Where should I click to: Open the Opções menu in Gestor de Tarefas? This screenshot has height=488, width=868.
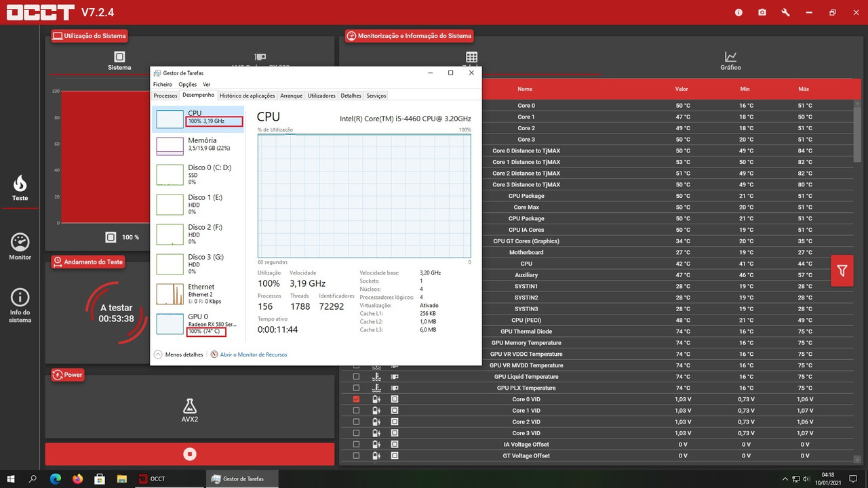[x=188, y=85]
